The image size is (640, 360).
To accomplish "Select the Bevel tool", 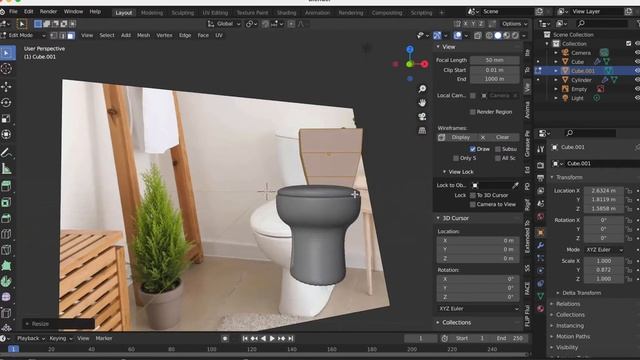I will 7,234.
